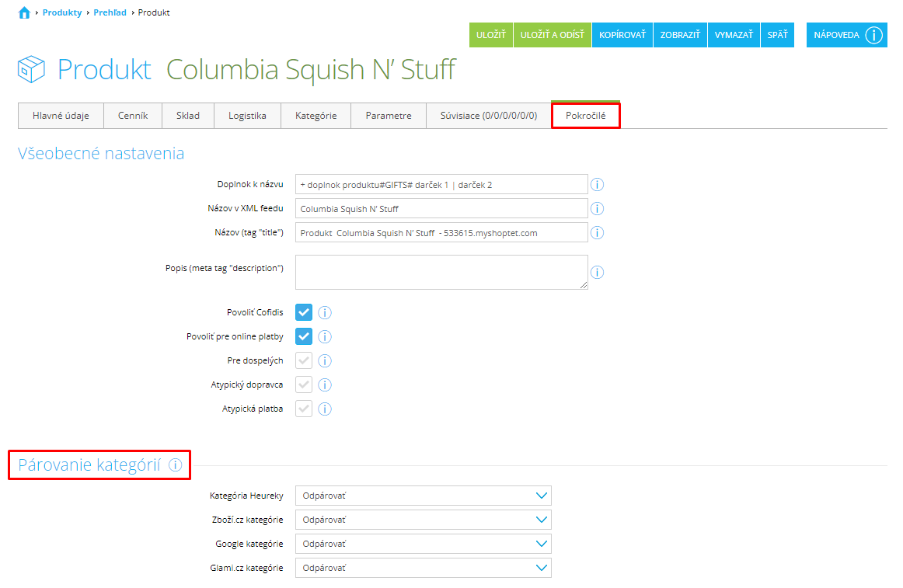Click the info icon in Nápoveda button
The image size is (903, 588).
(x=873, y=35)
